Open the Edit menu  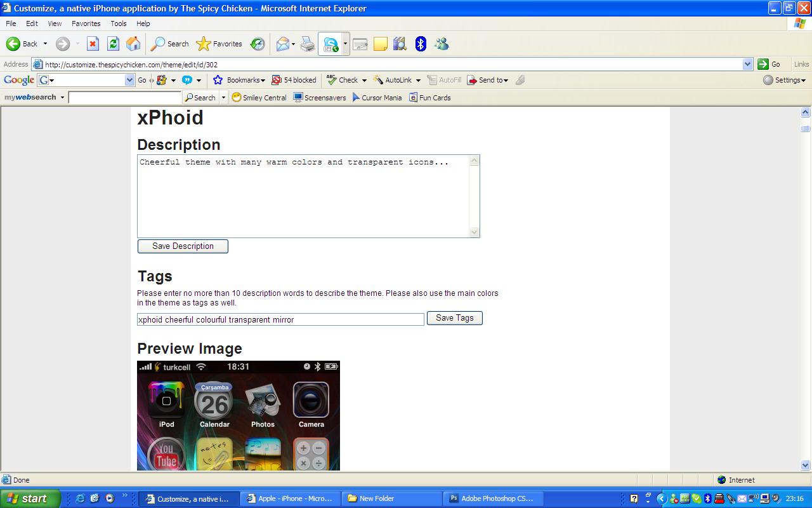tap(32, 23)
